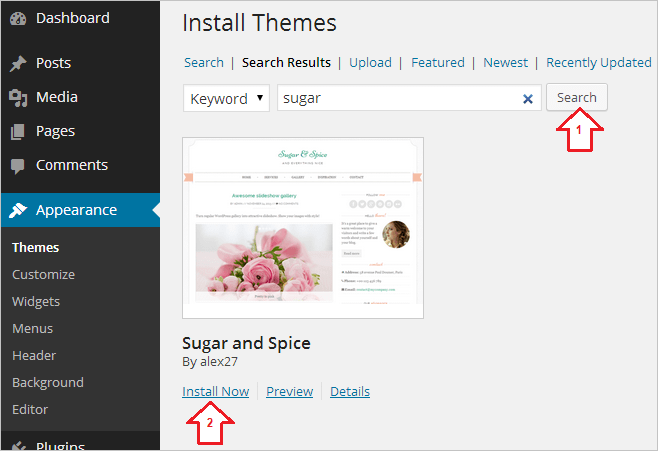This screenshot has height=451, width=658.
Task: Click Install Now for Sugar and Spice
Action: point(215,391)
